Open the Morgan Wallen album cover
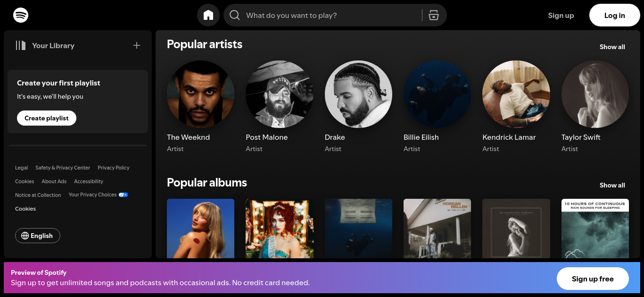The width and height of the screenshot is (644, 297). (x=437, y=229)
